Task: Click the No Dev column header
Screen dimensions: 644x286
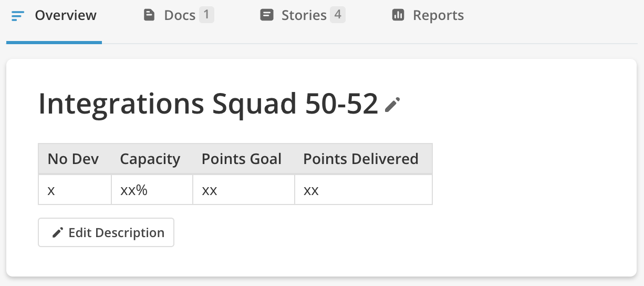Action: (73, 159)
